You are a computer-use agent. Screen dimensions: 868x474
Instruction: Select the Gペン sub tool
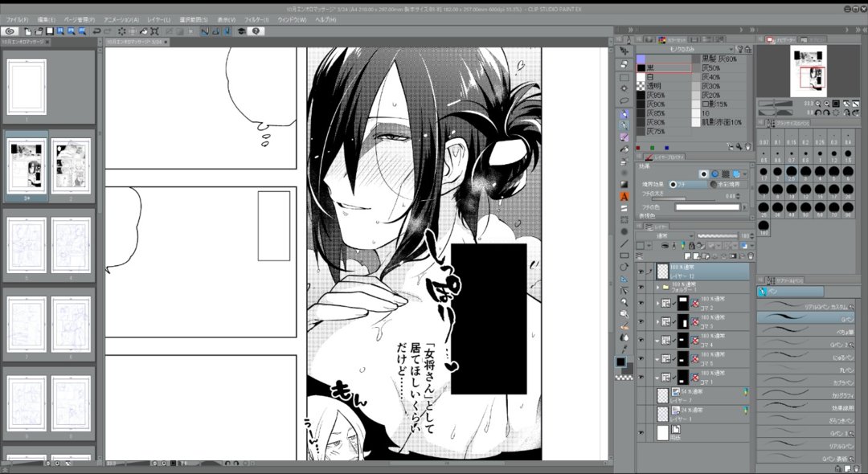pyautogui.click(x=805, y=317)
